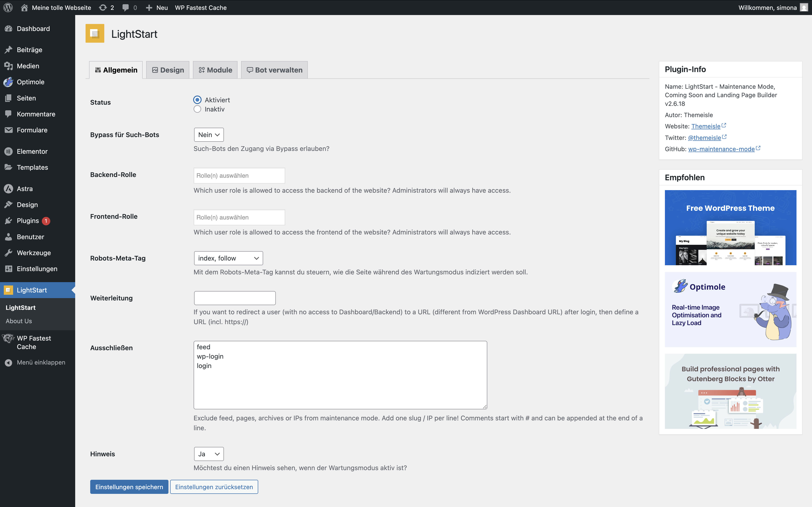Viewport: 812px width, 507px height.
Task: Click the Astra sidebar icon
Action: tap(8, 189)
